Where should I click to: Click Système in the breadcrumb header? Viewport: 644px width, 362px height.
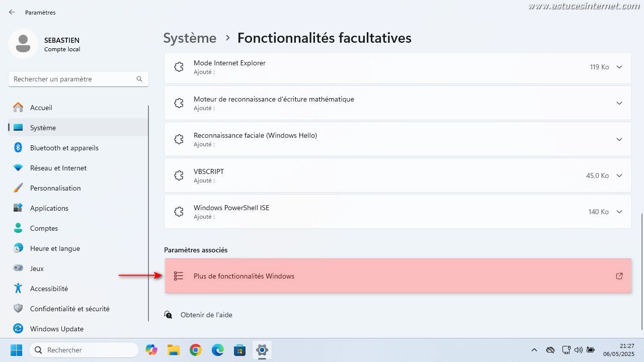pyautogui.click(x=190, y=38)
